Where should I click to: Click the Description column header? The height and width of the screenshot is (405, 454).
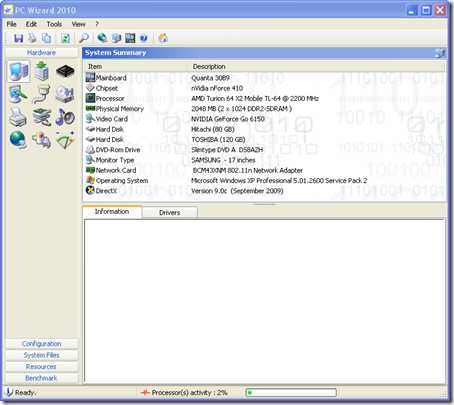[317, 66]
